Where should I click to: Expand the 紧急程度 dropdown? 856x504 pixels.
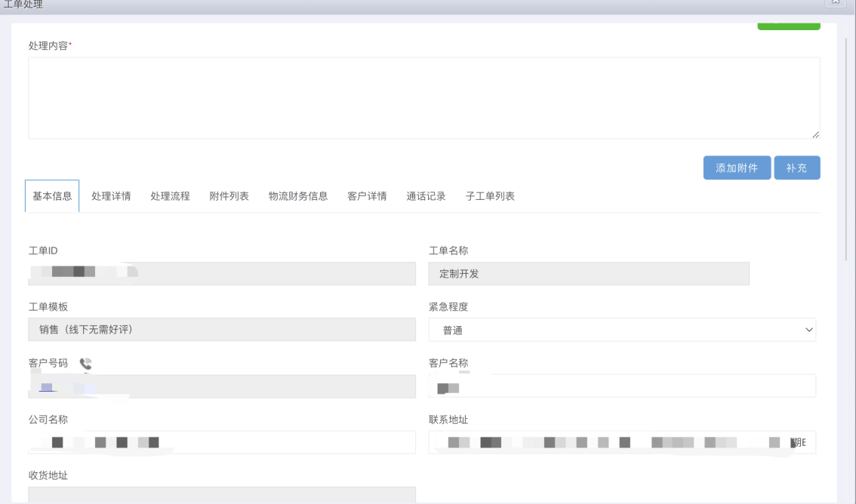(x=622, y=330)
